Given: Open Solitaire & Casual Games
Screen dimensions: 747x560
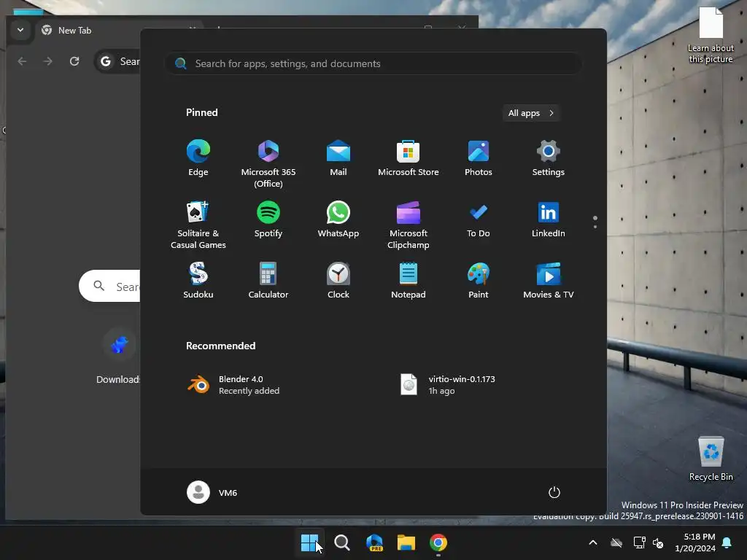Looking at the screenshot, I should (x=198, y=225).
